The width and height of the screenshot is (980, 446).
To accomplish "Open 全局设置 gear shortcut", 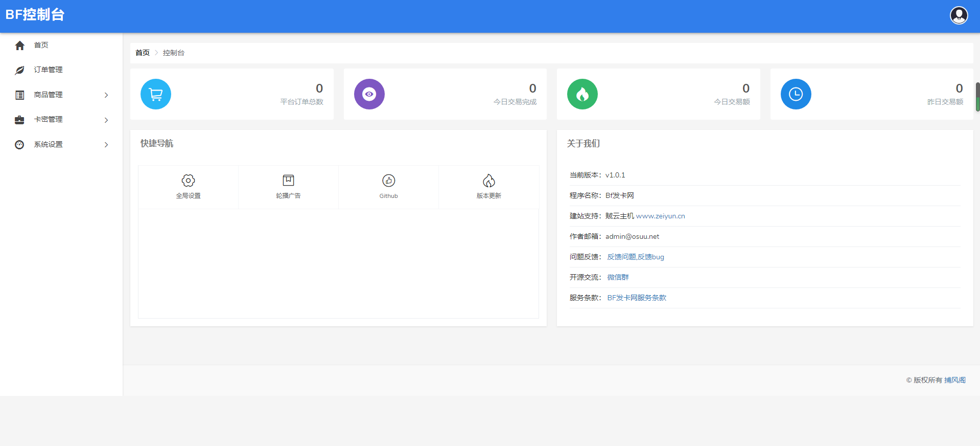I will point(188,181).
